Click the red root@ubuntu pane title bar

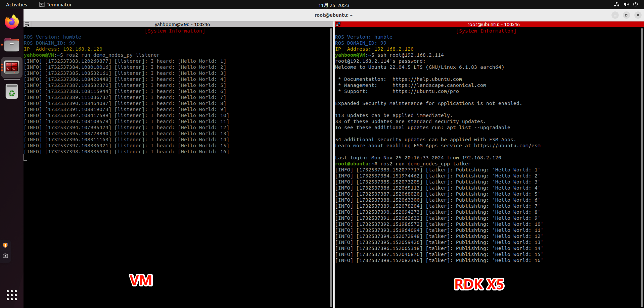pos(489,24)
